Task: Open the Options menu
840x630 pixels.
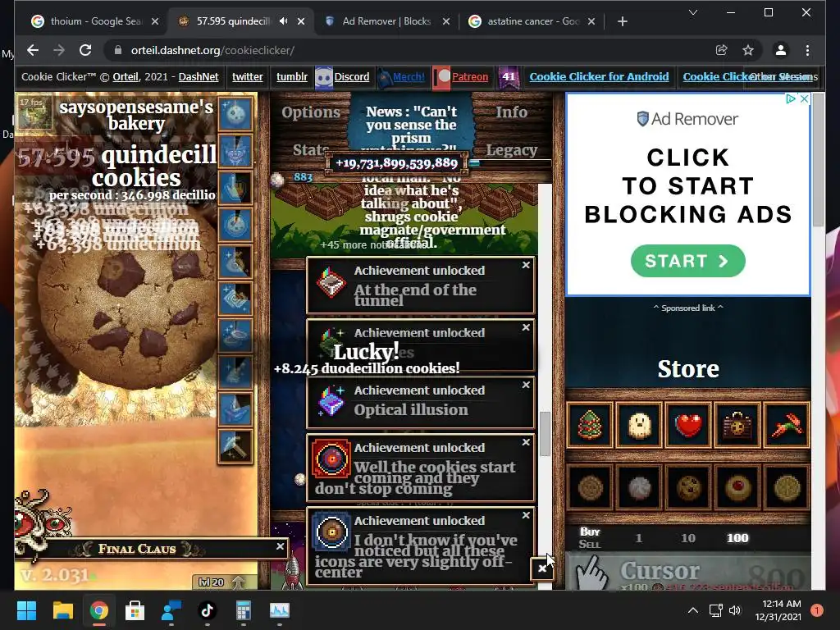Action: tap(311, 112)
